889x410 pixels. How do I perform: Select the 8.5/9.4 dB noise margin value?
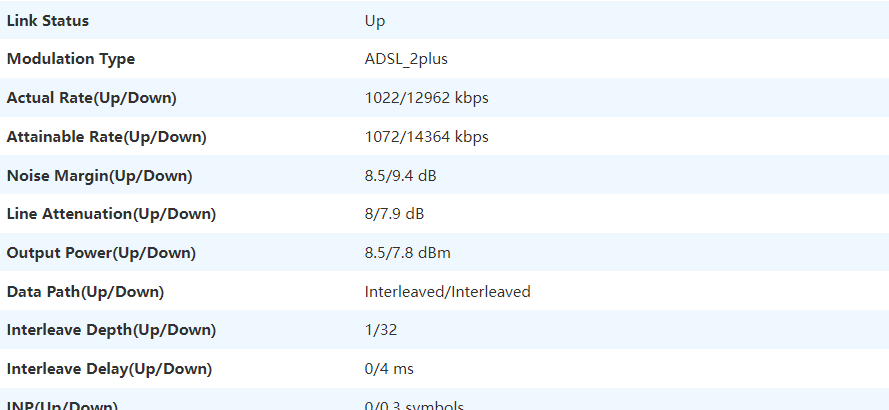400,176
